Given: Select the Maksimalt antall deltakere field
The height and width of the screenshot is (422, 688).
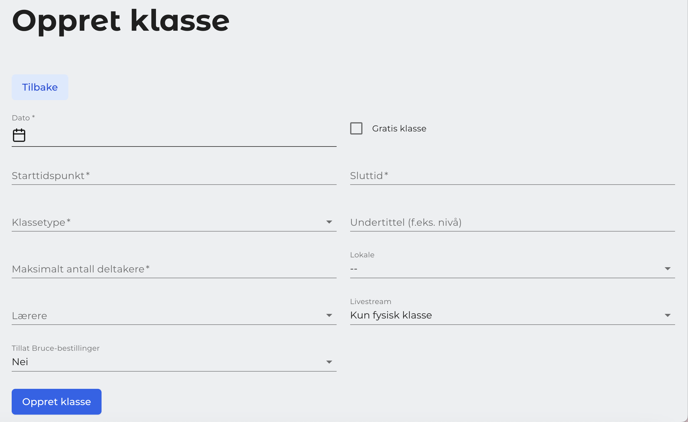Looking at the screenshot, I should [x=174, y=269].
